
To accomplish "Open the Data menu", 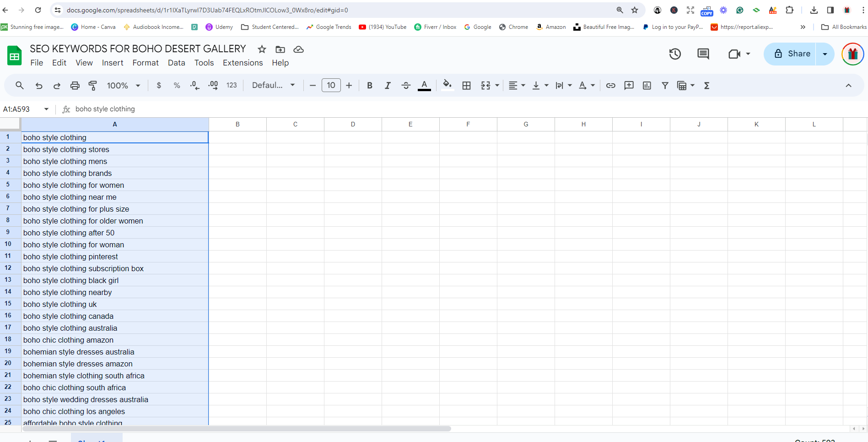I will point(176,63).
